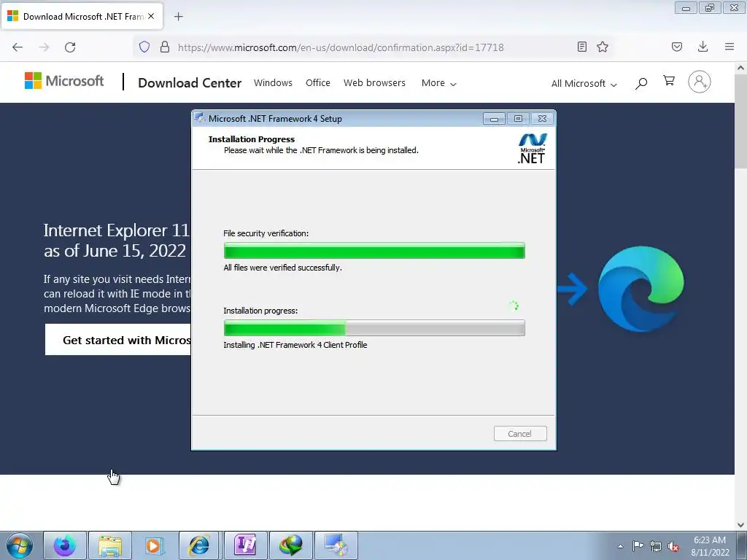Click the Microsoft .NET logo in setup
The height and width of the screenshot is (560, 747).
[532, 149]
